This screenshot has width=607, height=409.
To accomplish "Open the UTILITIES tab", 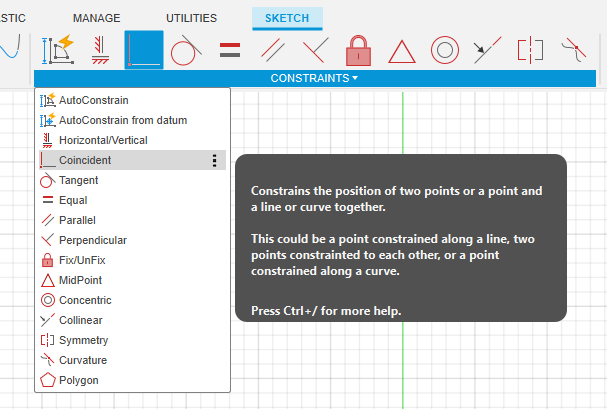I will click(190, 18).
